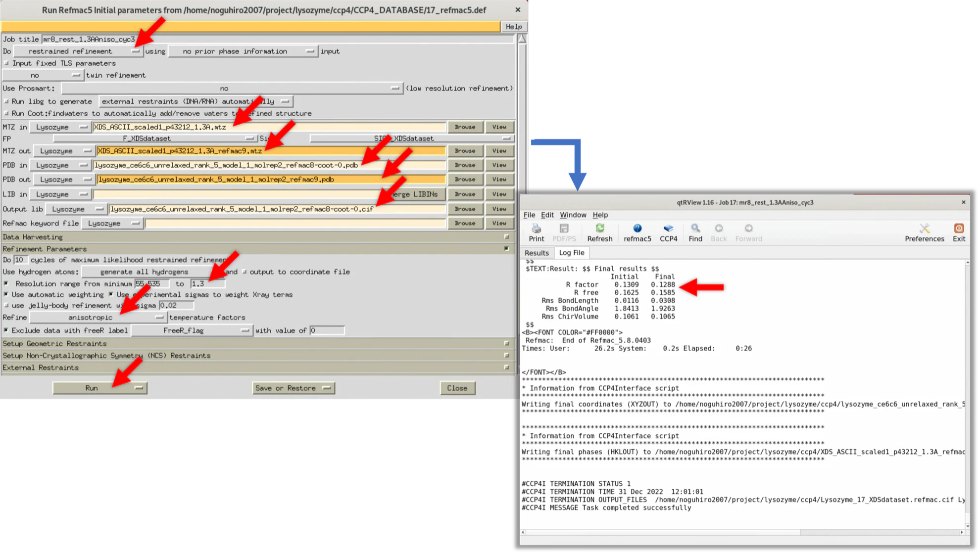Click the Run button
The width and height of the screenshot is (980, 554).
pos(99,388)
